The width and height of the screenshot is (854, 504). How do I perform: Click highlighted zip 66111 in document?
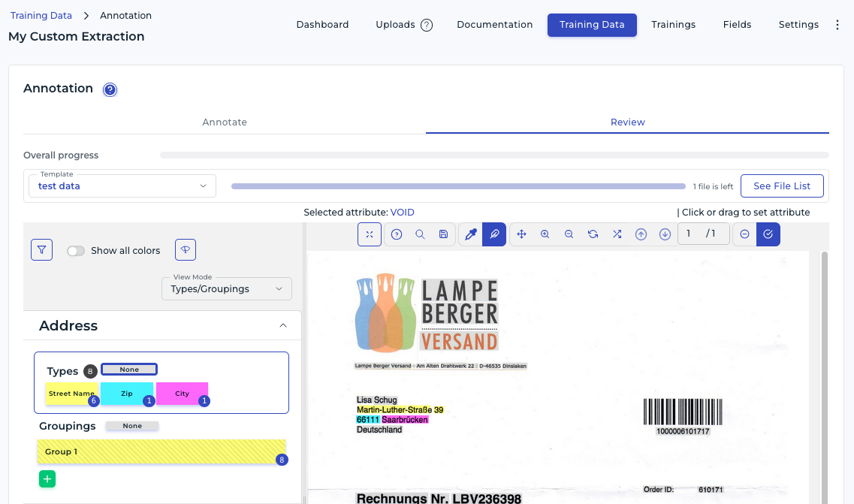(x=367, y=420)
